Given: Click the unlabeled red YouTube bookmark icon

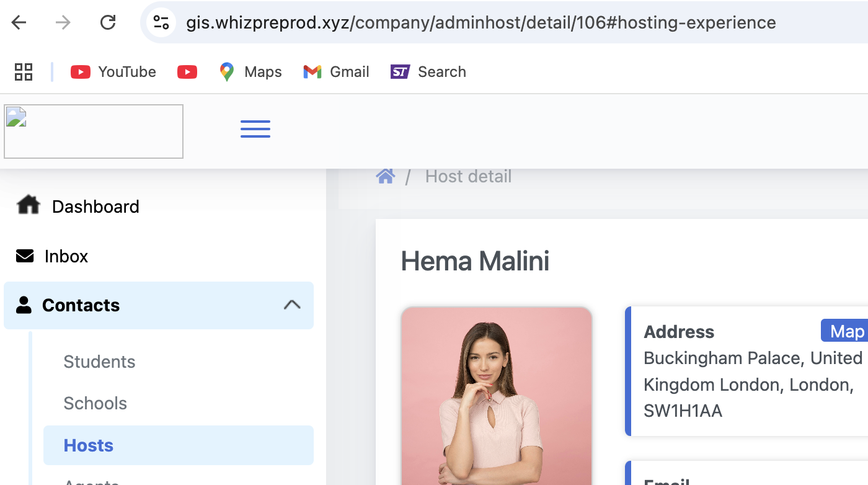Looking at the screenshot, I should (x=187, y=72).
